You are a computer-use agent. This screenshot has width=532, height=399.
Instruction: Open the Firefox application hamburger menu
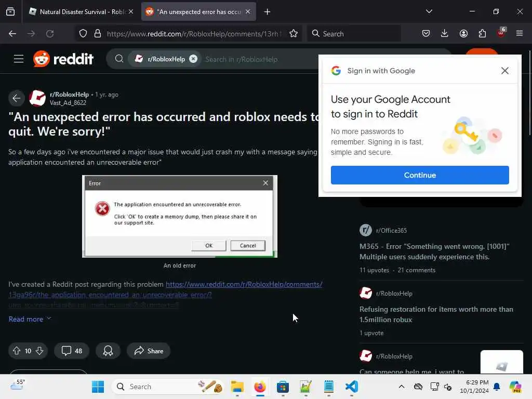[x=520, y=34]
